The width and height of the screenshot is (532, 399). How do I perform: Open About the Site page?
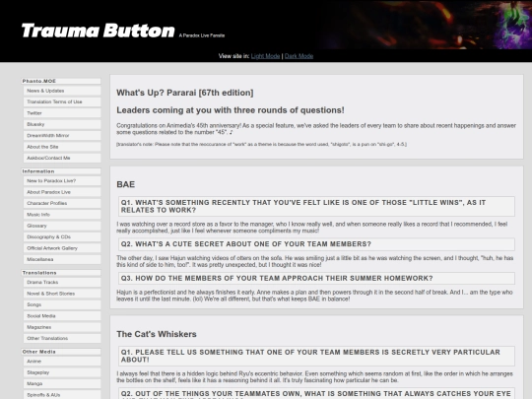click(x=62, y=147)
